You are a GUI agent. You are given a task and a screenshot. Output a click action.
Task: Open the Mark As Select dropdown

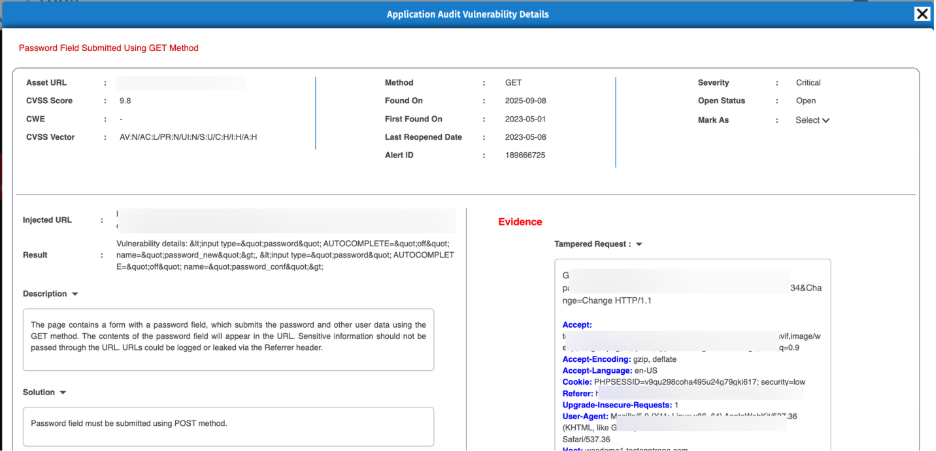pyautogui.click(x=812, y=120)
